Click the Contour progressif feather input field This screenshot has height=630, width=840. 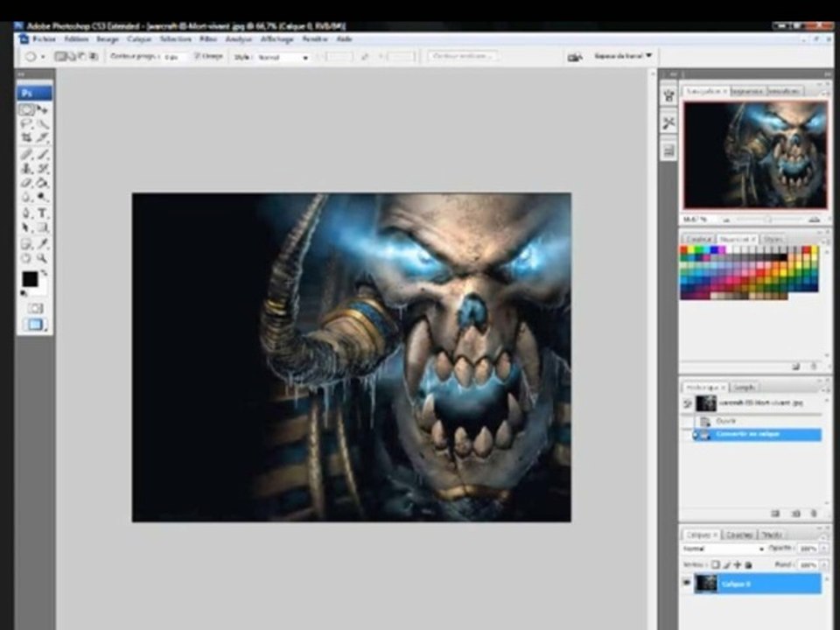pyautogui.click(x=174, y=57)
